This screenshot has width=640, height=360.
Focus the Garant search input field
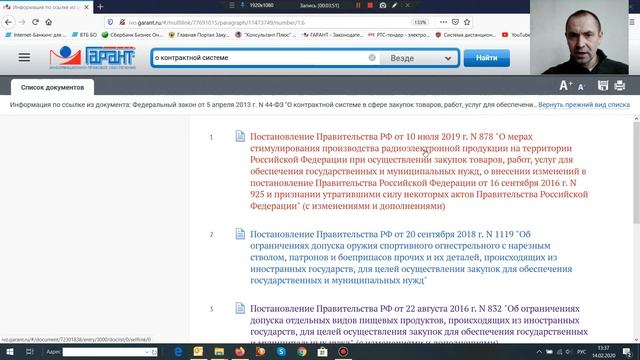click(x=260, y=58)
